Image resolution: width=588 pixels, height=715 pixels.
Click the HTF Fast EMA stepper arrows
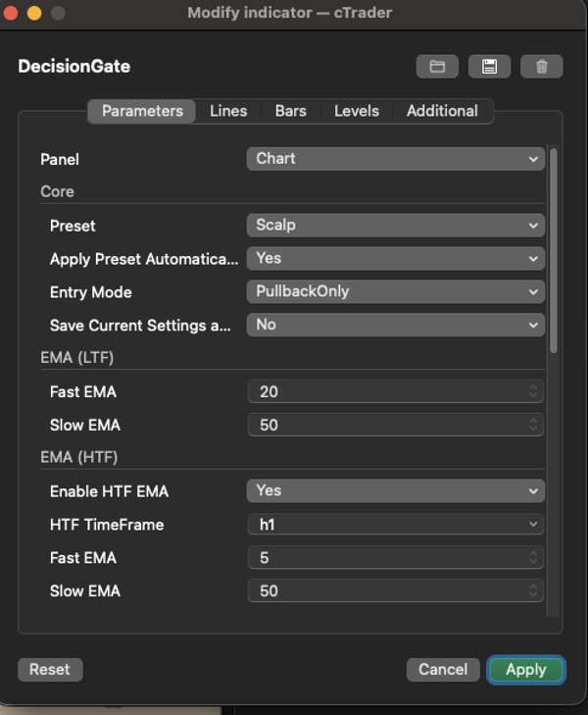coord(534,558)
